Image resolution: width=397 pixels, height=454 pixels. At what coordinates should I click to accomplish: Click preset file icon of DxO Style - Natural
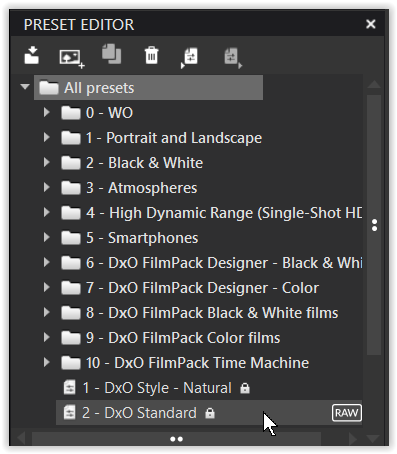coord(69,387)
